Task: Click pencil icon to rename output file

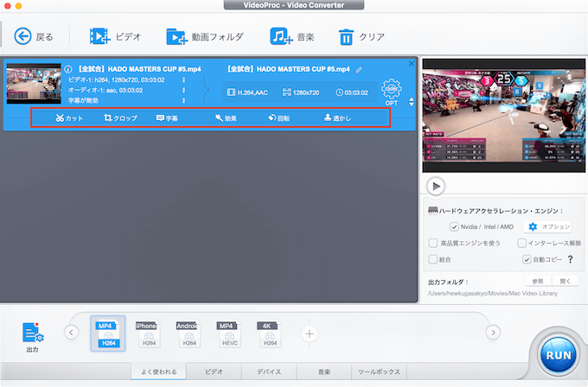Action: (x=359, y=69)
